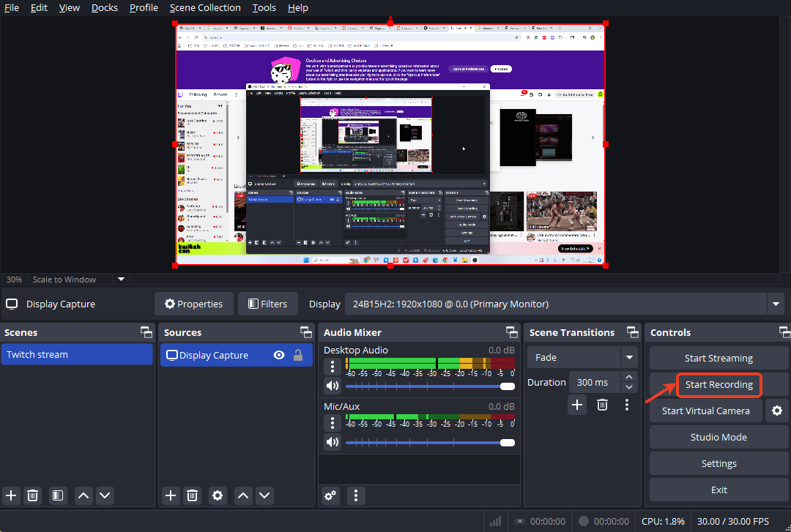Select the Twitch stream scene
Image resolution: width=791 pixels, height=532 pixels.
(77, 354)
